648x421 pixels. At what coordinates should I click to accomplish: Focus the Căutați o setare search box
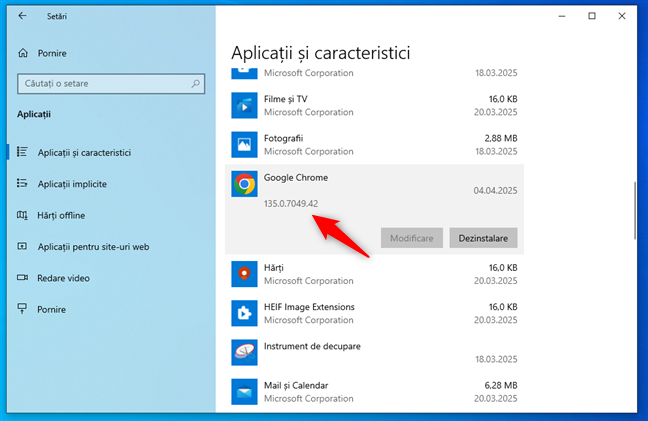[x=111, y=83]
